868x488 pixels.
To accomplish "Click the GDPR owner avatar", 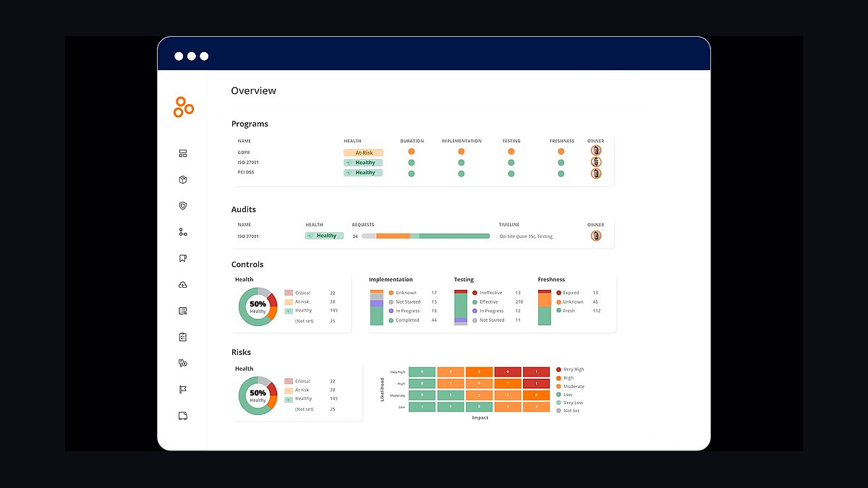I will pyautogui.click(x=596, y=150).
